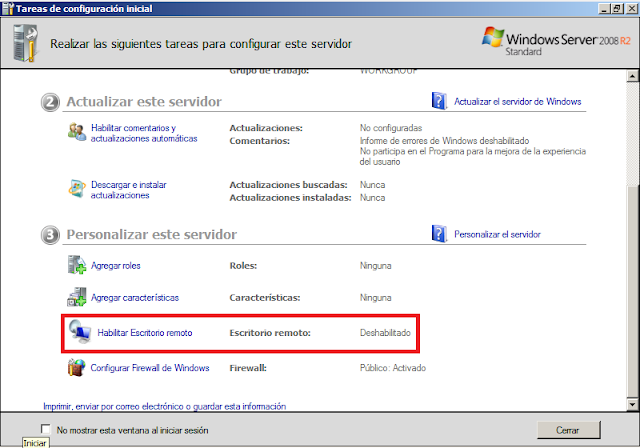Click the remote desktop monitor icon
This screenshot has width=640, height=448.
click(80, 332)
